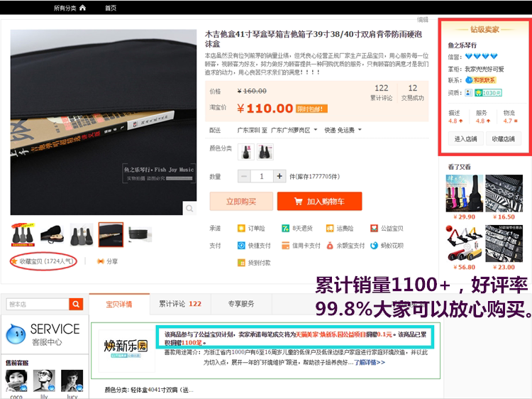The width and height of the screenshot is (532, 399).
Task: Click the 分享 share icon
Action: pos(101,261)
